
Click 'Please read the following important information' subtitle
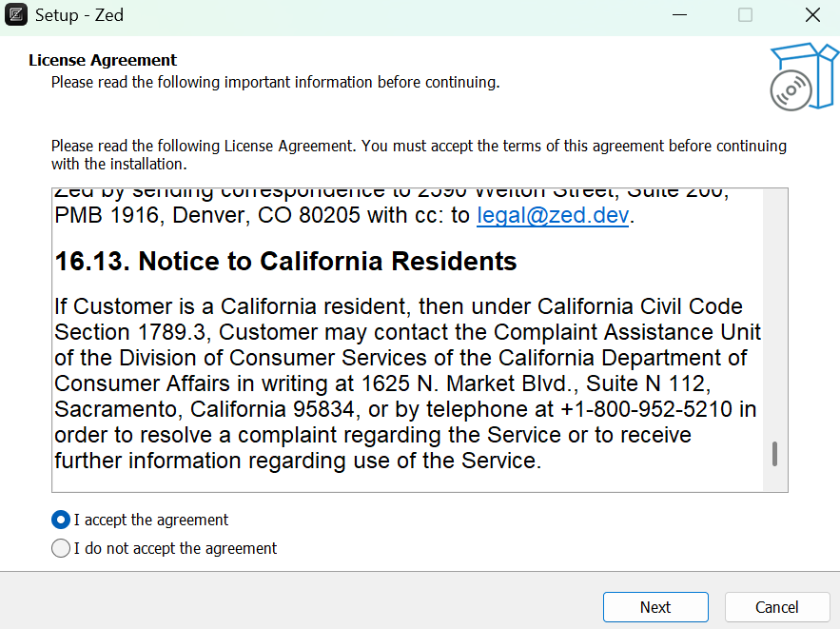point(275,83)
